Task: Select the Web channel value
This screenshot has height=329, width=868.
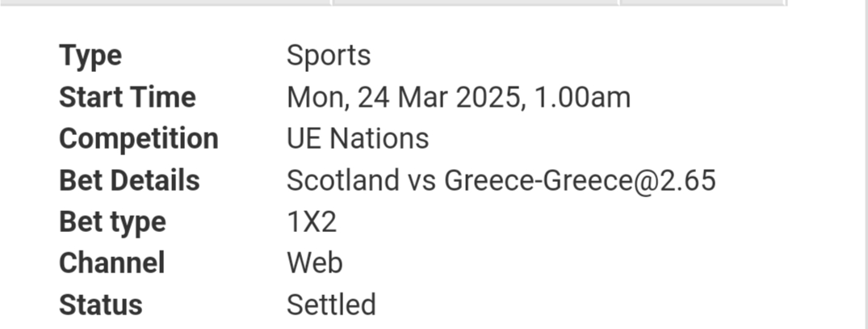Action: pyautogui.click(x=314, y=263)
